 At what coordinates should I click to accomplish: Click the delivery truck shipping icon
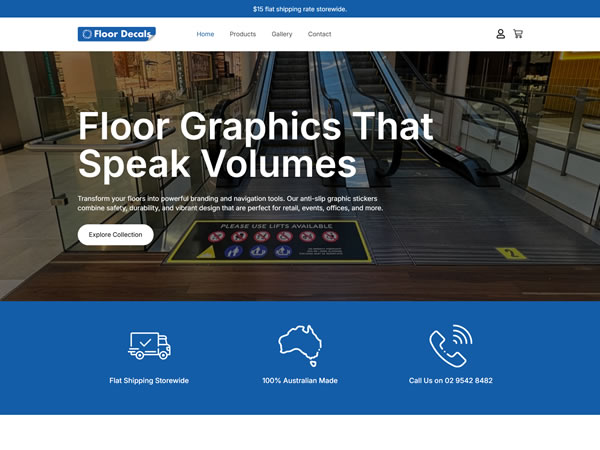[149, 346]
